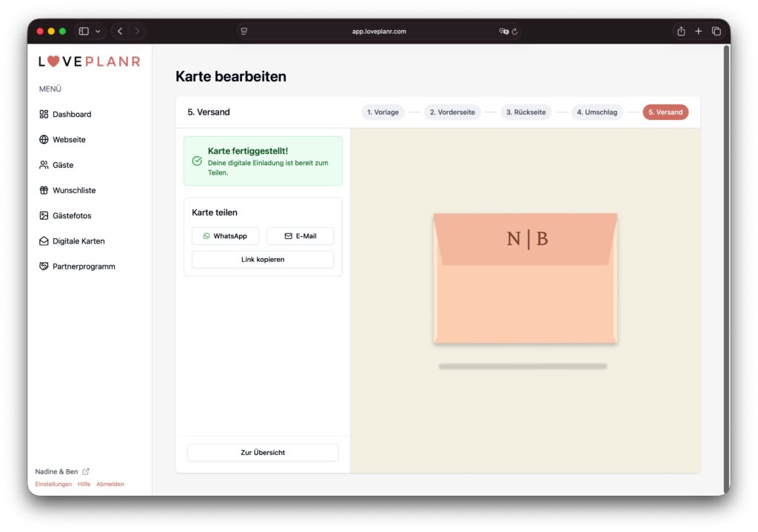Open the Wunschliste gift icon

pos(44,190)
